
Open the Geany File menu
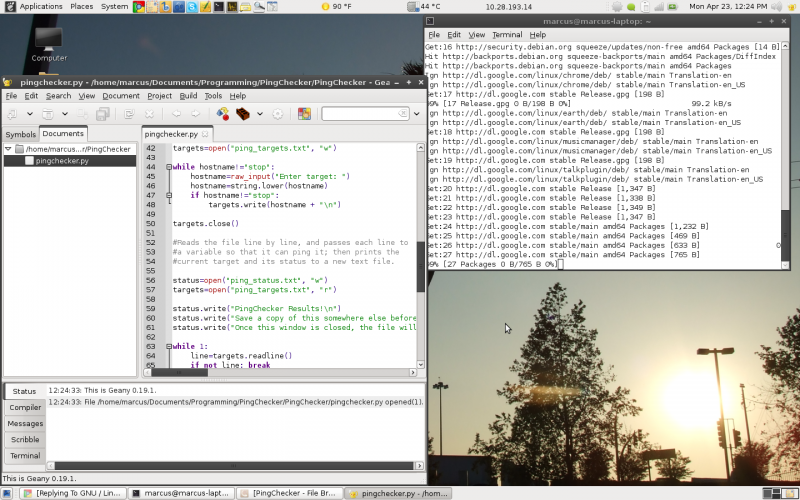click(x=11, y=96)
